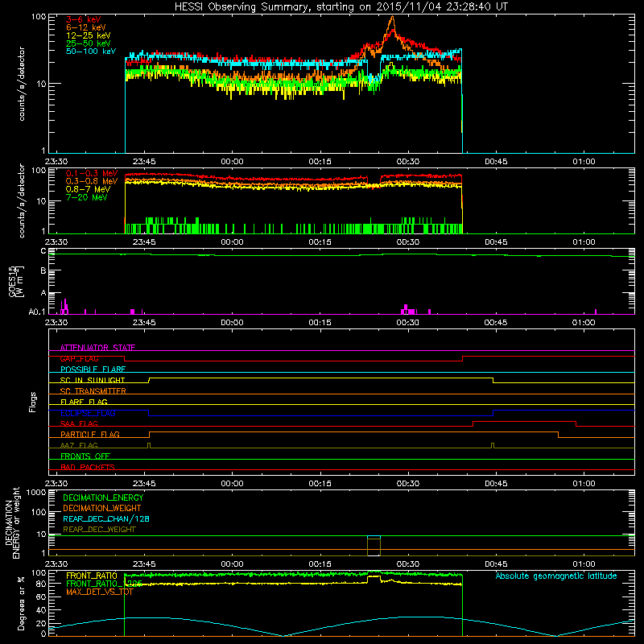Select the 6-12 keV legend label
The height and width of the screenshot is (644, 644).
coord(86,27)
